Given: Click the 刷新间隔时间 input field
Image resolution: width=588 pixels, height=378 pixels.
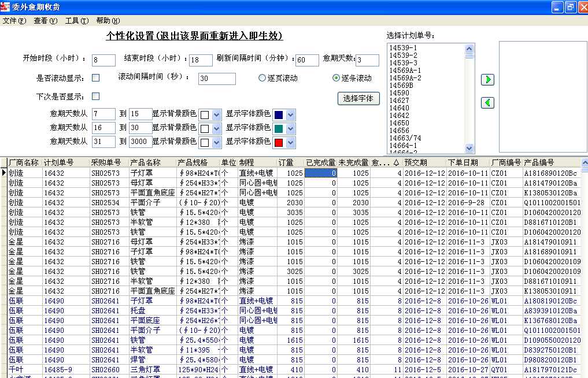Looking at the screenshot, I should point(307,60).
